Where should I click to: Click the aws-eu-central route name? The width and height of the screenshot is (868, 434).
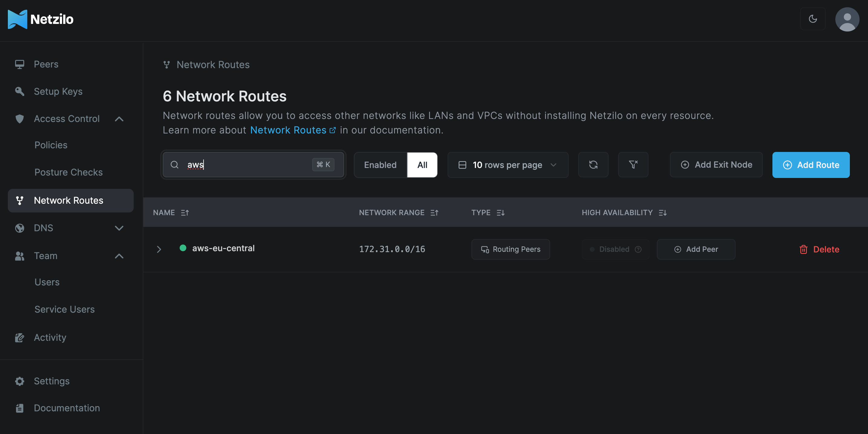click(224, 248)
